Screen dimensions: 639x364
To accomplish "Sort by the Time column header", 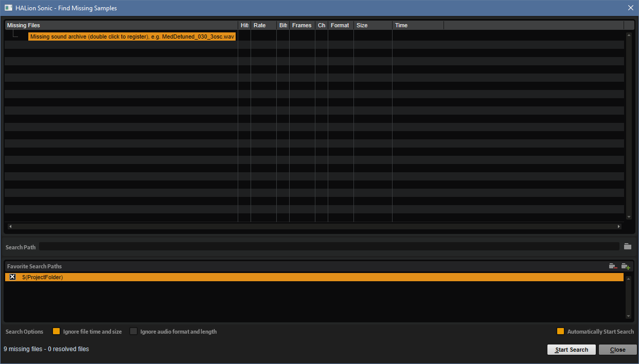I will tap(418, 25).
